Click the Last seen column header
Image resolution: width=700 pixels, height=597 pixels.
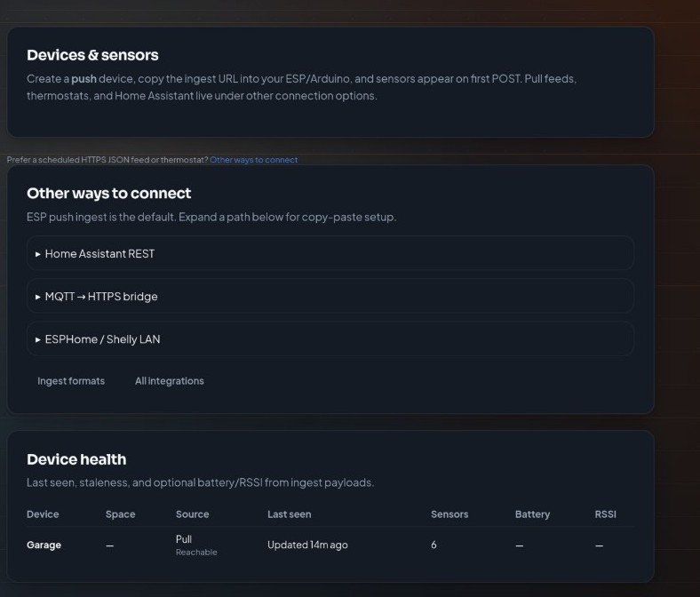(x=290, y=514)
